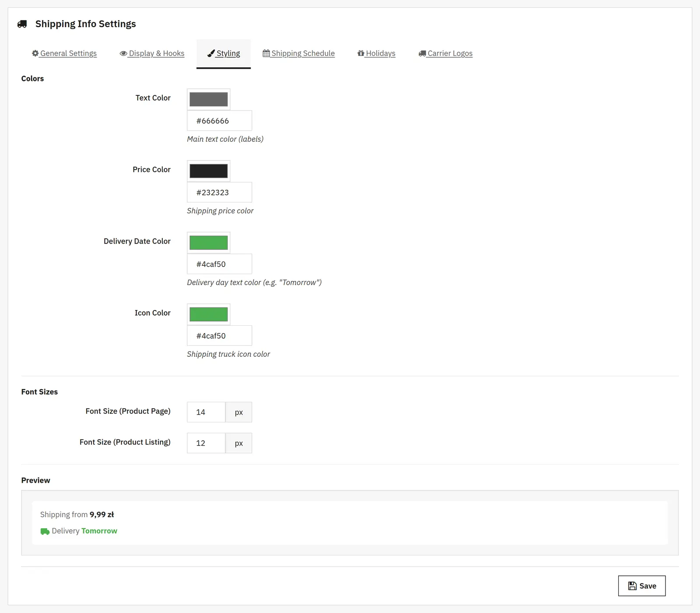Screen dimensions: 700x613
Task: Open the Text Color gray swatch
Action: point(209,99)
